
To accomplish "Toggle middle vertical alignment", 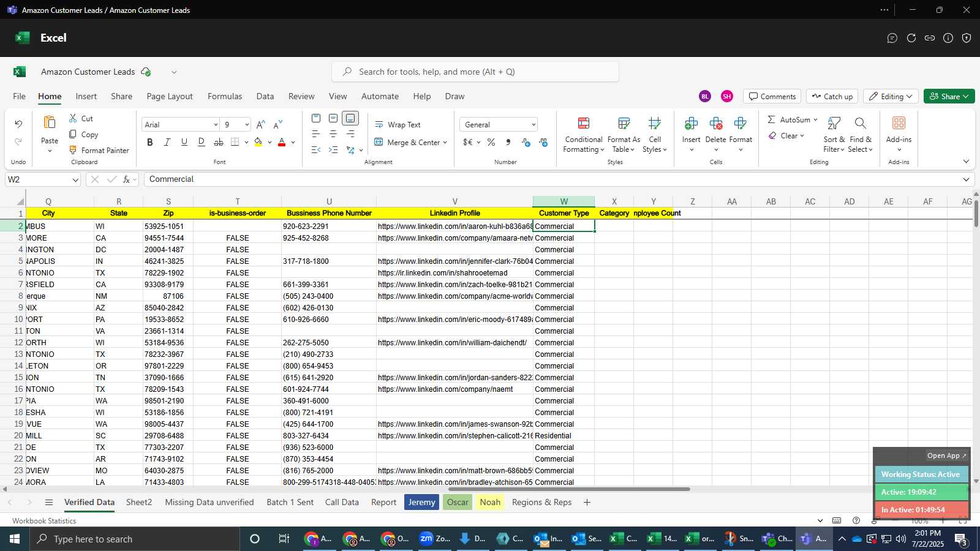I will pyautogui.click(x=333, y=118).
